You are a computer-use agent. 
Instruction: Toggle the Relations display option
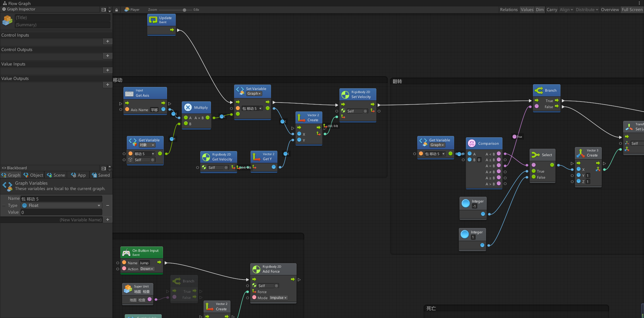pyautogui.click(x=509, y=10)
